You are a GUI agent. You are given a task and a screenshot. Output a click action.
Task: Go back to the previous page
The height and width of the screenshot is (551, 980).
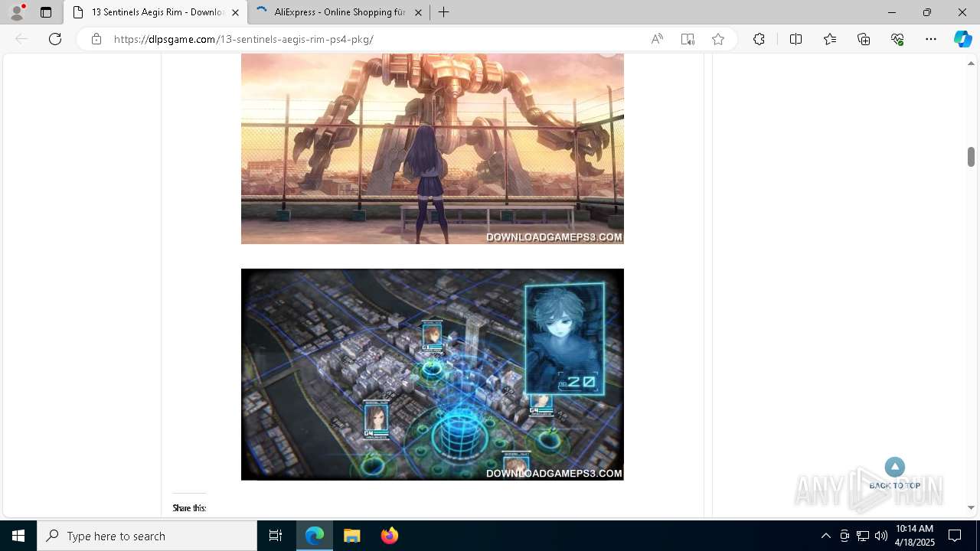[21, 39]
